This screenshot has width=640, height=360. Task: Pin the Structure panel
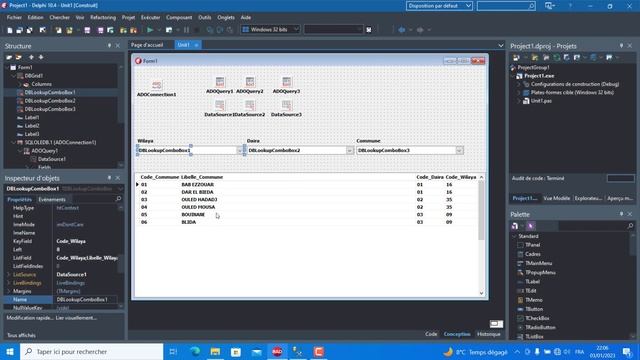point(109,46)
